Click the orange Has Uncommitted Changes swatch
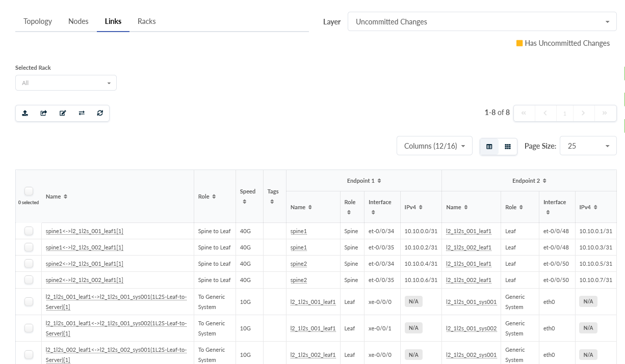 (519, 43)
